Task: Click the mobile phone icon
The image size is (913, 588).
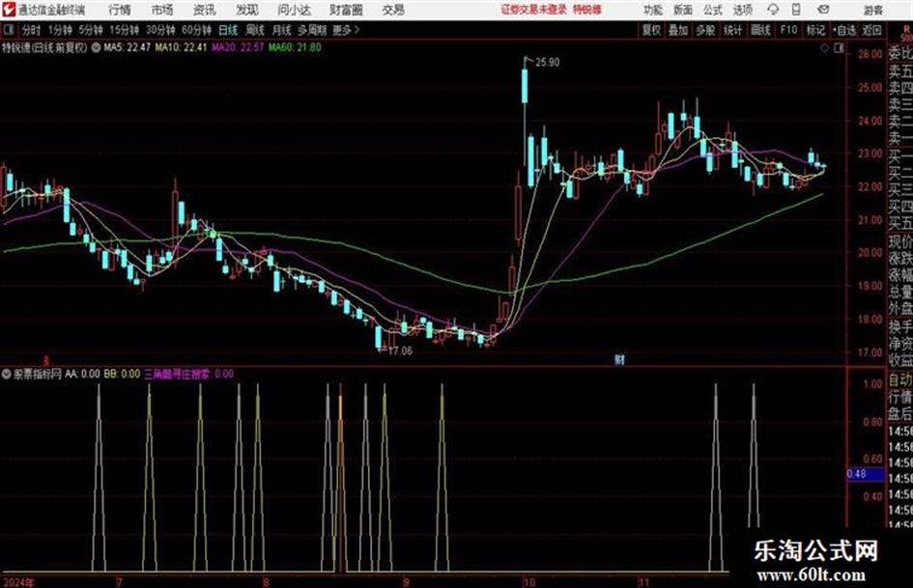Action: click(x=796, y=10)
